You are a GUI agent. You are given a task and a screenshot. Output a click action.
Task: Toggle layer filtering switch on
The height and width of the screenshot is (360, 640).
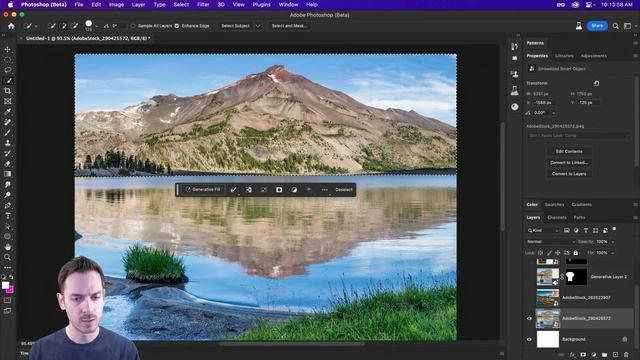pos(614,229)
